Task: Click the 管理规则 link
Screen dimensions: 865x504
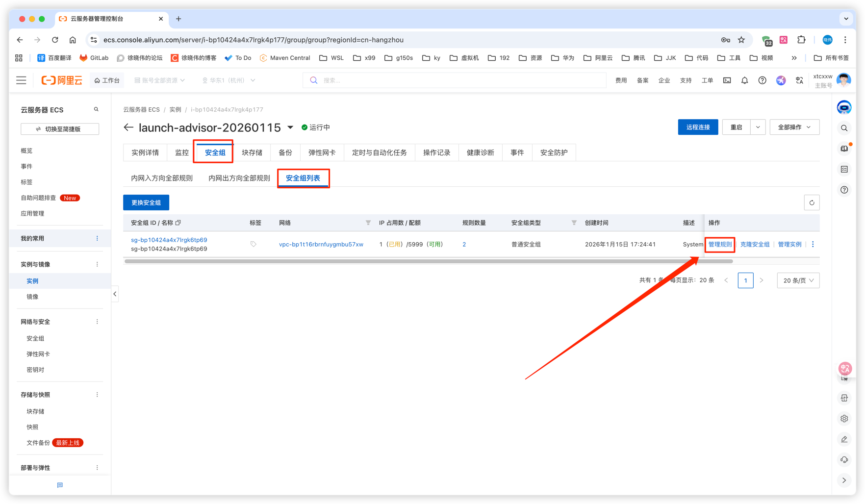Action: 719,244
